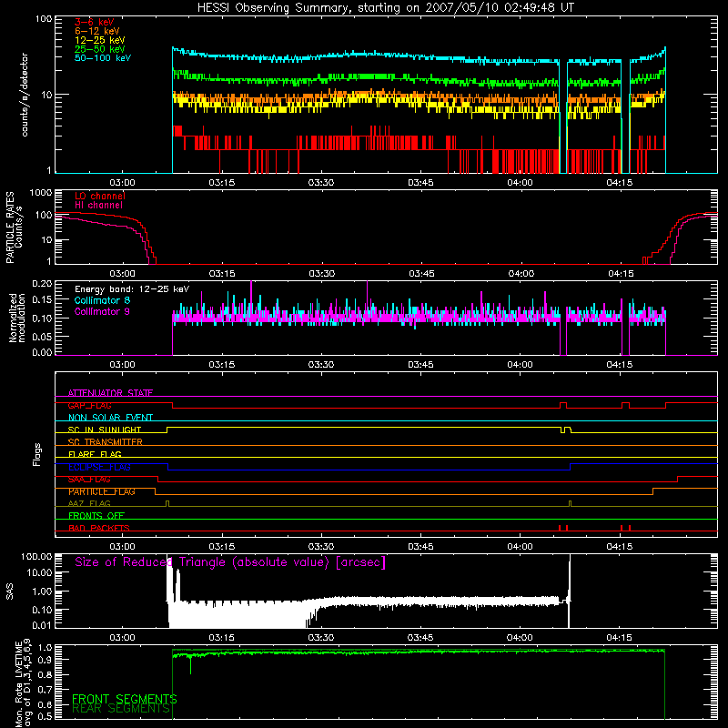Select the cyan 50-100 keV legend entry
The image size is (728, 728).
[x=103, y=58]
